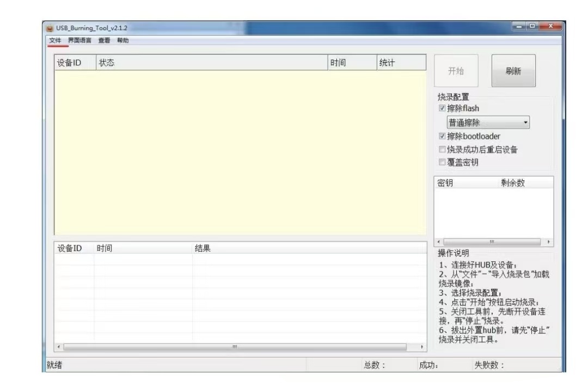Viewport: 588px width, 392px height.
Task: Tick the 覆盖密钥 checkbox
Action: coord(442,163)
